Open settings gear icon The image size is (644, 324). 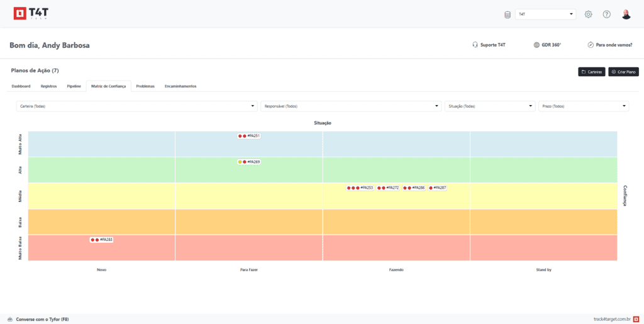pos(589,14)
